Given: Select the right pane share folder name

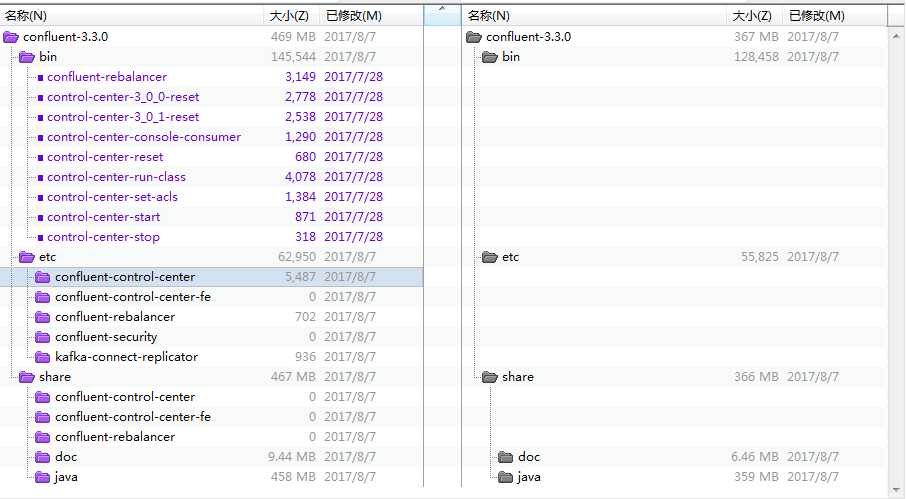Looking at the screenshot, I should [x=518, y=377].
